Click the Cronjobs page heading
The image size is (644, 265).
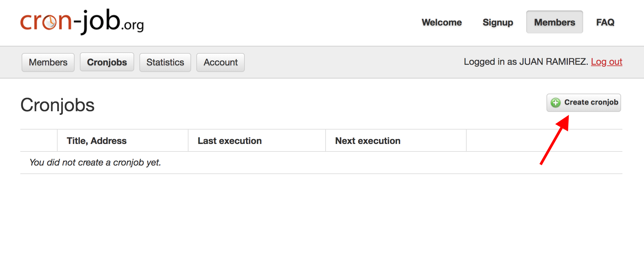pos(57,105)
